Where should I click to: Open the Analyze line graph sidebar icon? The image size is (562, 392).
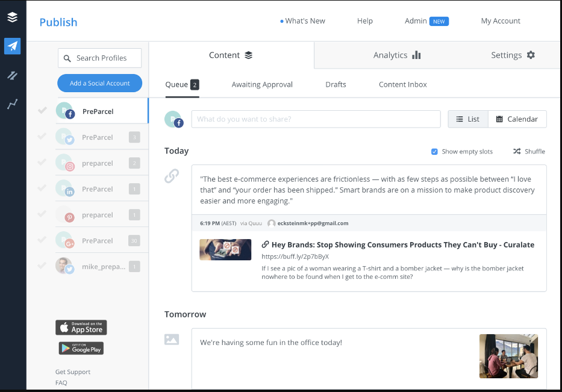(x=12, y=104)
